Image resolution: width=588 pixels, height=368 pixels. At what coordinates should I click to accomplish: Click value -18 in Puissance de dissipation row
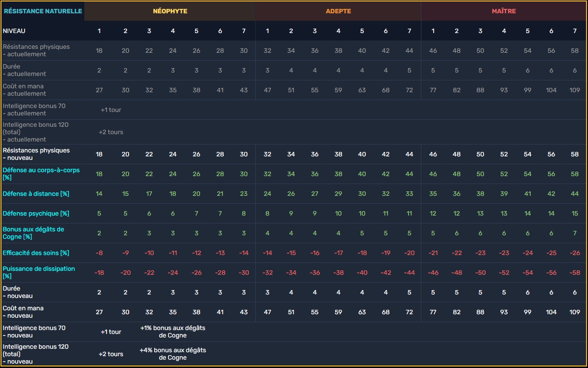tap(99, 273)
